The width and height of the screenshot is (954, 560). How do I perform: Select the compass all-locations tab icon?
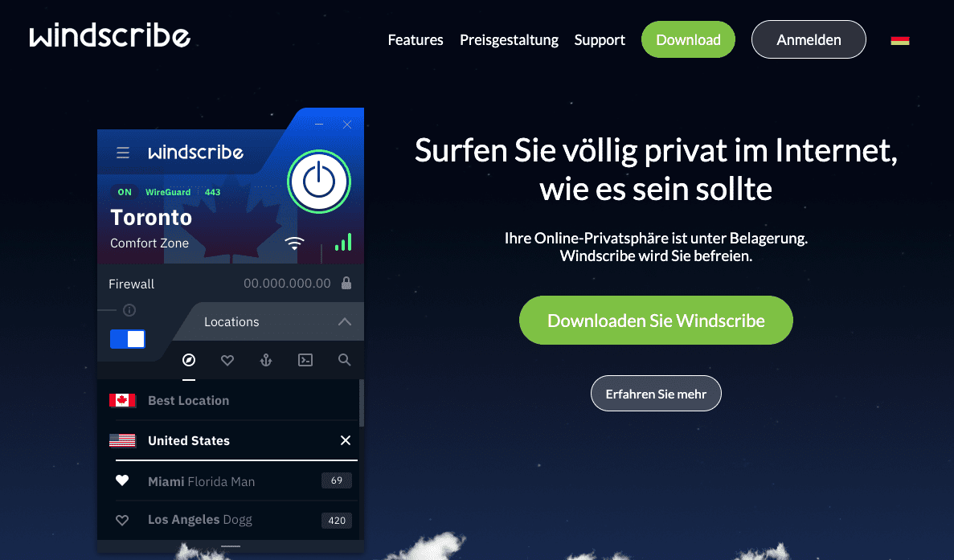tap(189, 360)
